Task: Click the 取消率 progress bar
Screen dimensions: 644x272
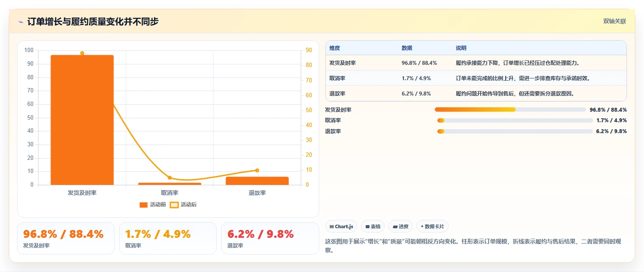Action: coord(515,120)
